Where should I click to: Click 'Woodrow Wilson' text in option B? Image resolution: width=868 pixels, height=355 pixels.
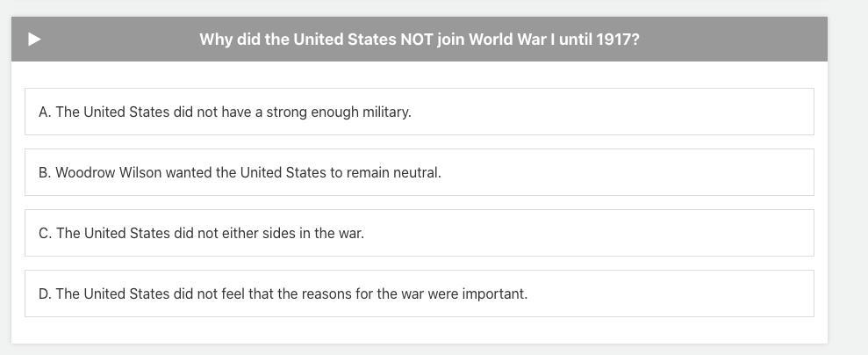[x=109, y=173]
